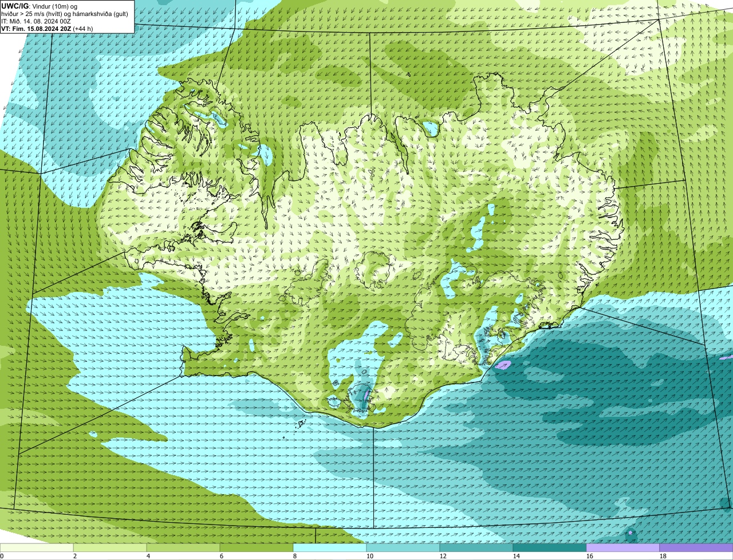Click the scale label '12'

coord(443,556)
